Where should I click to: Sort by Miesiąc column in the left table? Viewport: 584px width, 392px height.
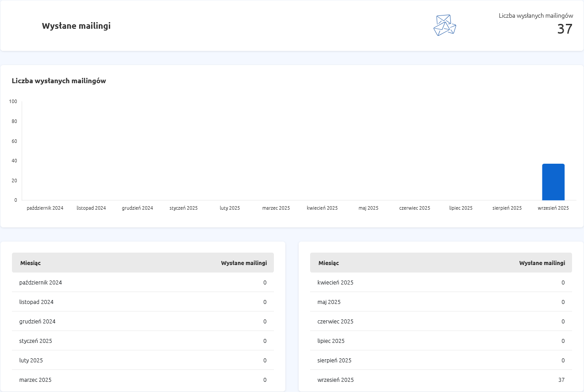click(x=31, y=263)
